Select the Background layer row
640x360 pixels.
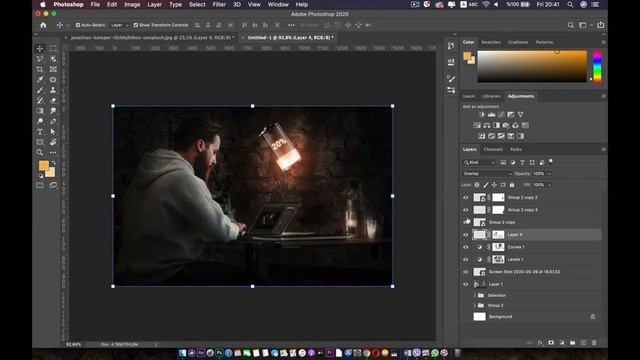tap(531, 316)
